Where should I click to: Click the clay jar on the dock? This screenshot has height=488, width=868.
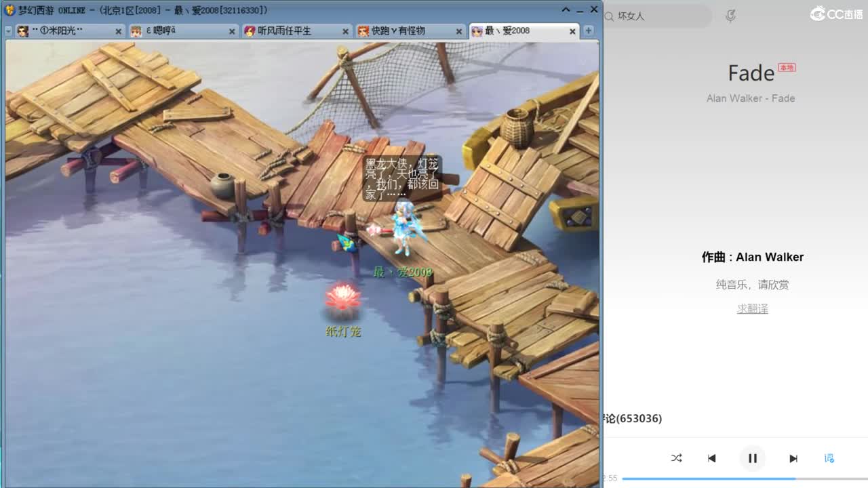(x=222, y=185)
